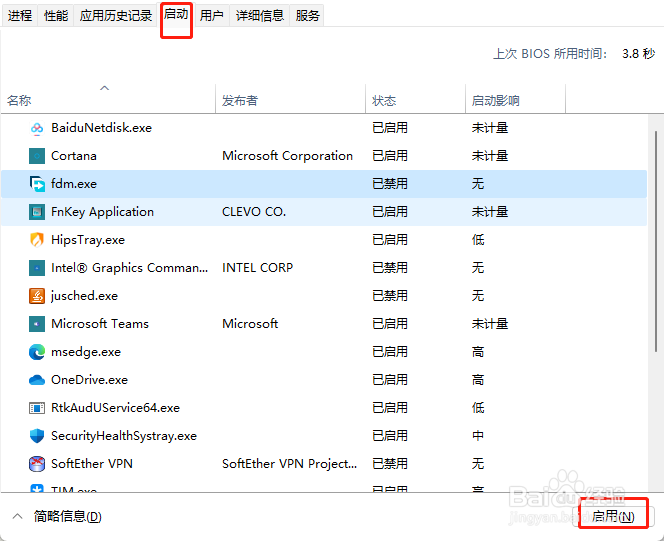This screenshot has height=541, width=664.
Task: Click the Microsoft Teams icon
Action: 37,324
